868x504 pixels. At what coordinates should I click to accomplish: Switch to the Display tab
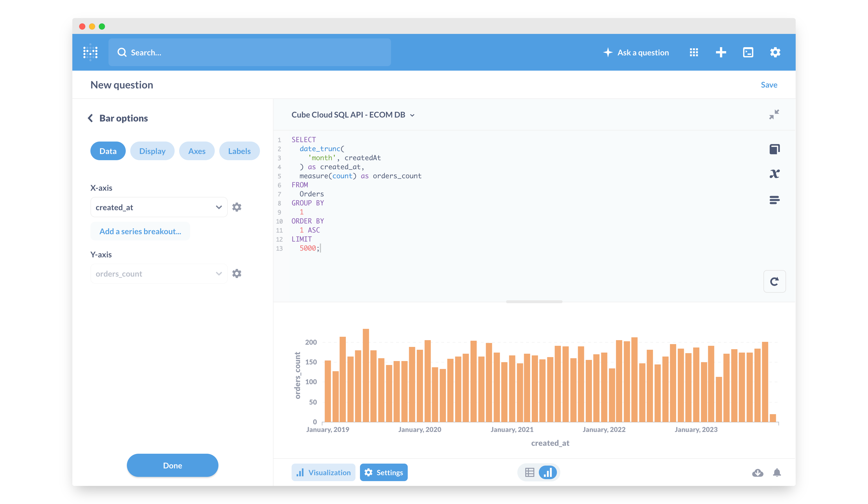tap(152, 151)
